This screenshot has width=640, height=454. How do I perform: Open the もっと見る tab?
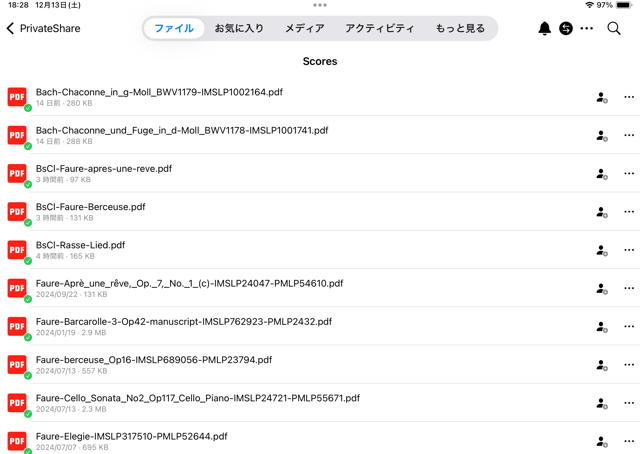[460, 29]
